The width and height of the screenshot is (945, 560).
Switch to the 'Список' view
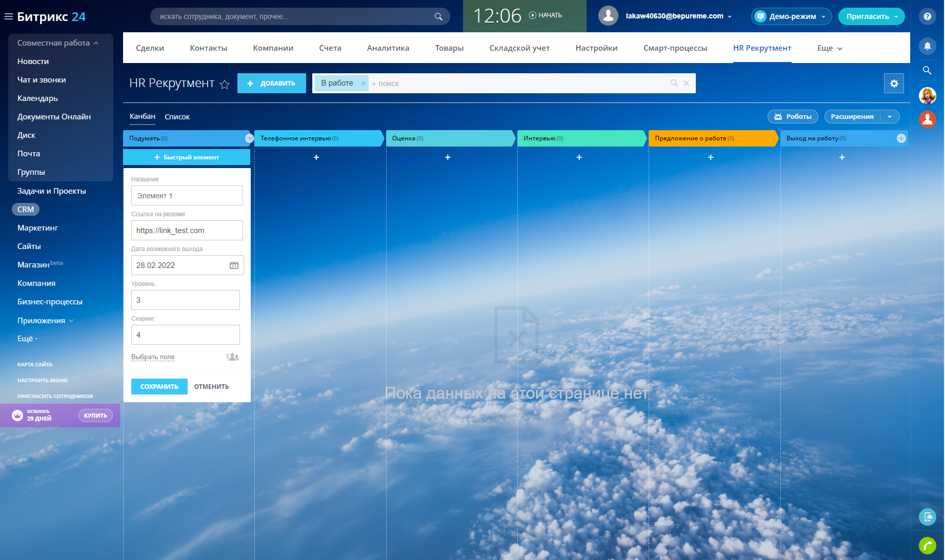coord(177,117)
